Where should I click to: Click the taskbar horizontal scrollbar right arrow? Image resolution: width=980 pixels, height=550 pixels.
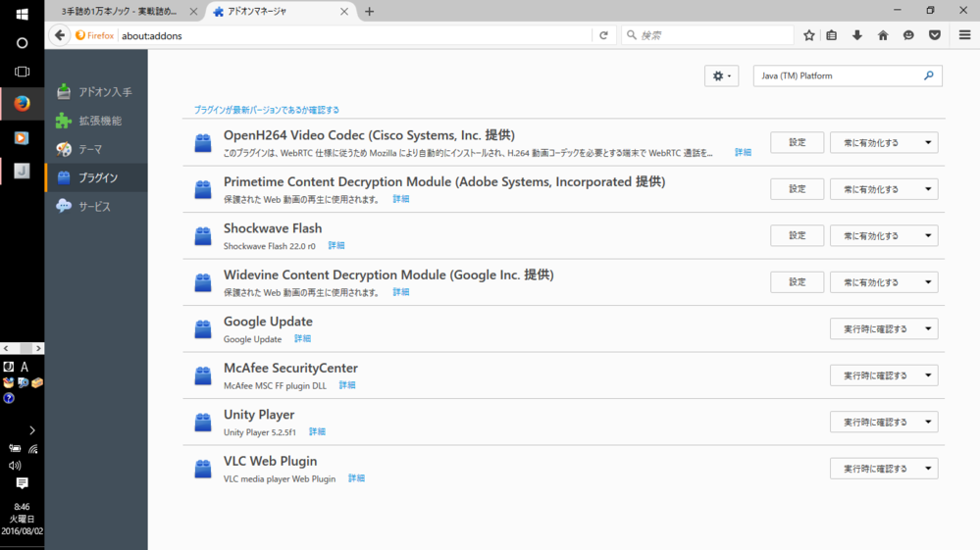(38, 348)
